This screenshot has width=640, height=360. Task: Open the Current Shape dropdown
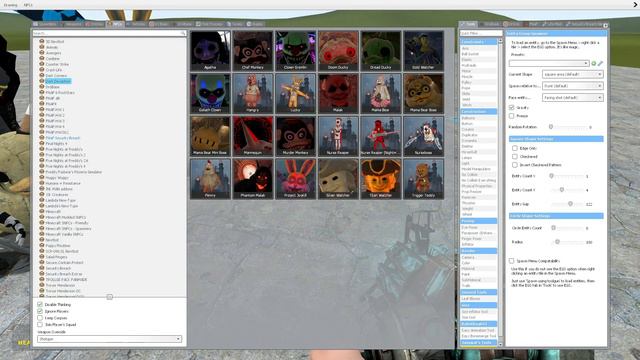click(x=572, y=74)
